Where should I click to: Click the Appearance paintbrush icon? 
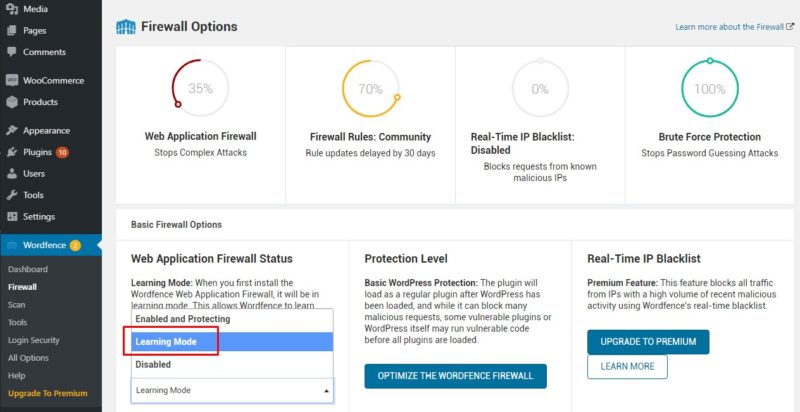point(12,131)
